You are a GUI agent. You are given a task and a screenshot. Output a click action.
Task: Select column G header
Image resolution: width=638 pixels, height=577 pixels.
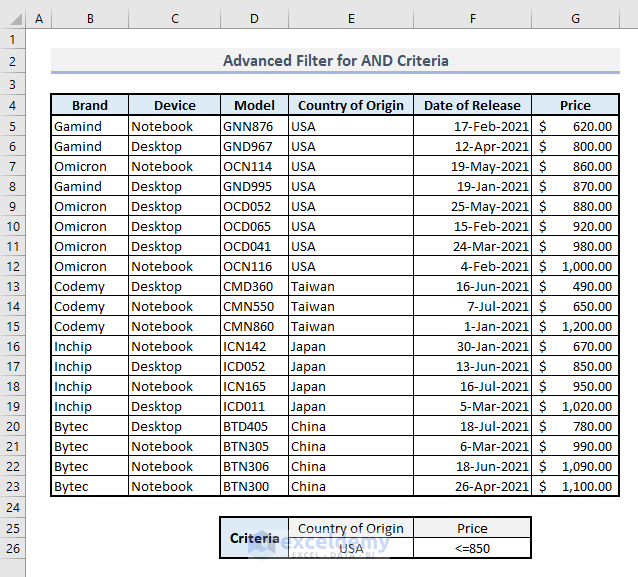point(575,19)
